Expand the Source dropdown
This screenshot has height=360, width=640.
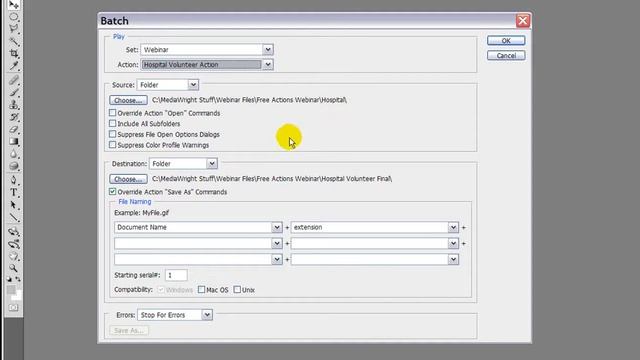pos(168,85)
